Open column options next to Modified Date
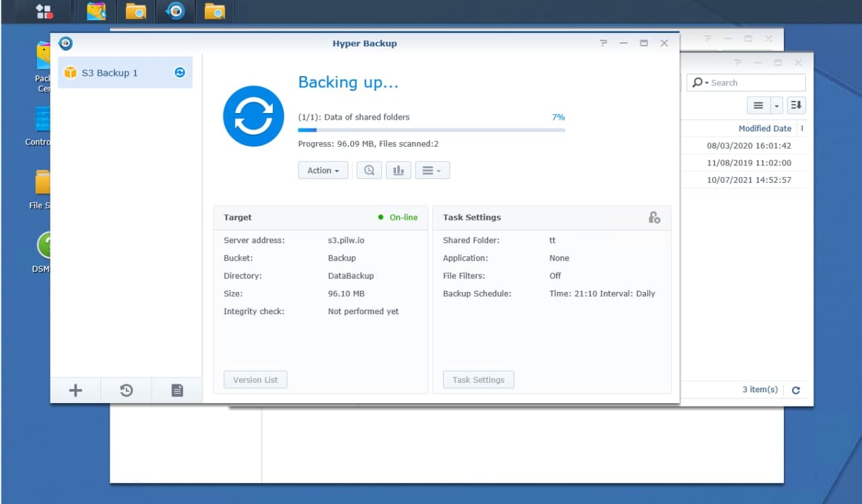The width and height of the screenshot is (862, 504). pos(802,129)
